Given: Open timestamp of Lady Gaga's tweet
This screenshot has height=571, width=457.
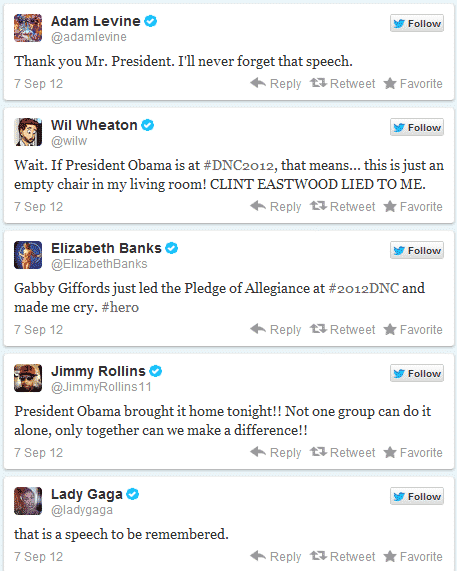Looking at the screenshot, I should coord(39,556).
